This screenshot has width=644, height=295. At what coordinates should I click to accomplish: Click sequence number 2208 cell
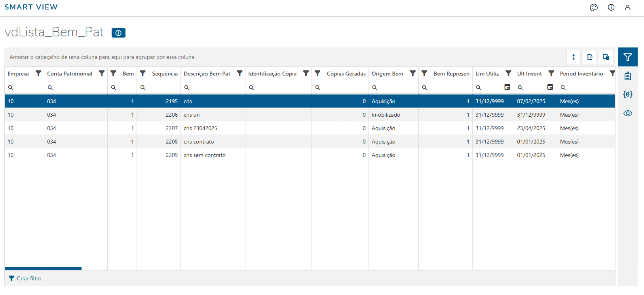tap(159, 142)
